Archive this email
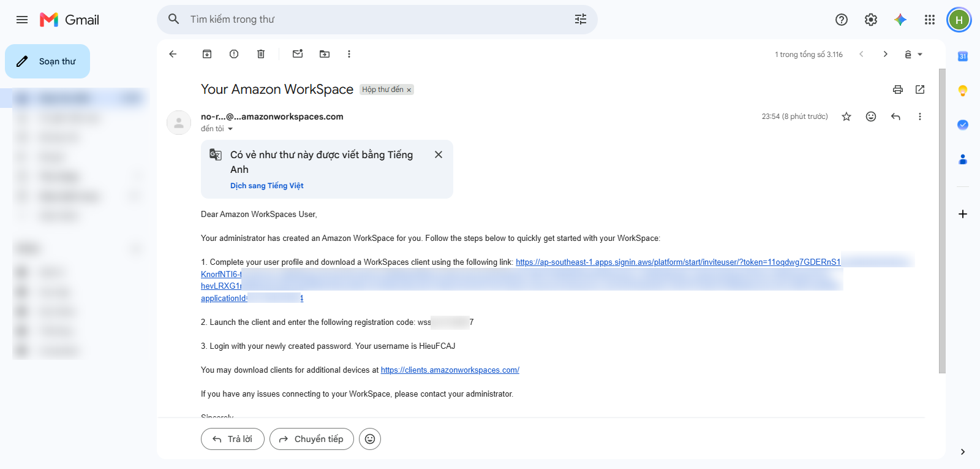 (x=207, y=54)
